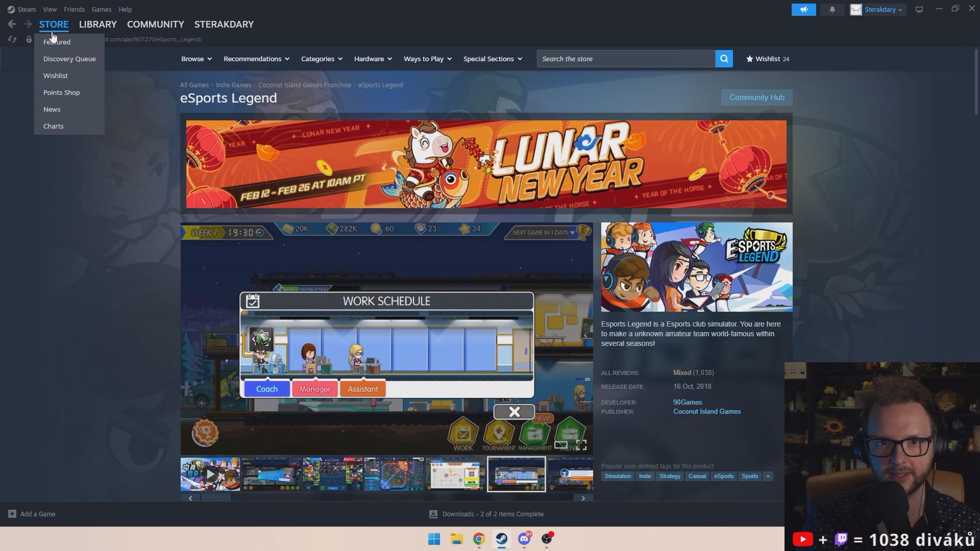Toggle fullscreen on the screenshot viewer
The image size is (980, 551).
pos(581,445)
